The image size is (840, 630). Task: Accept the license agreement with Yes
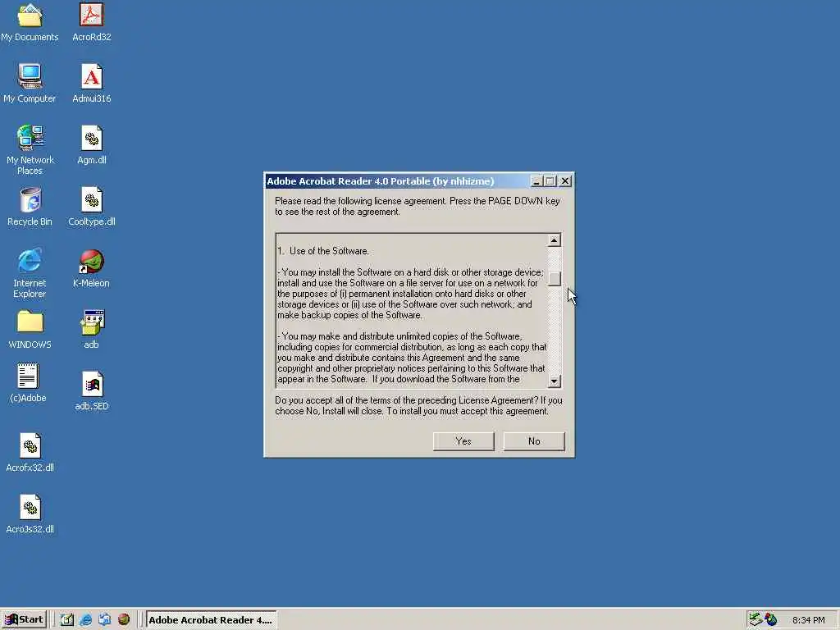click(x=463, y=441)
